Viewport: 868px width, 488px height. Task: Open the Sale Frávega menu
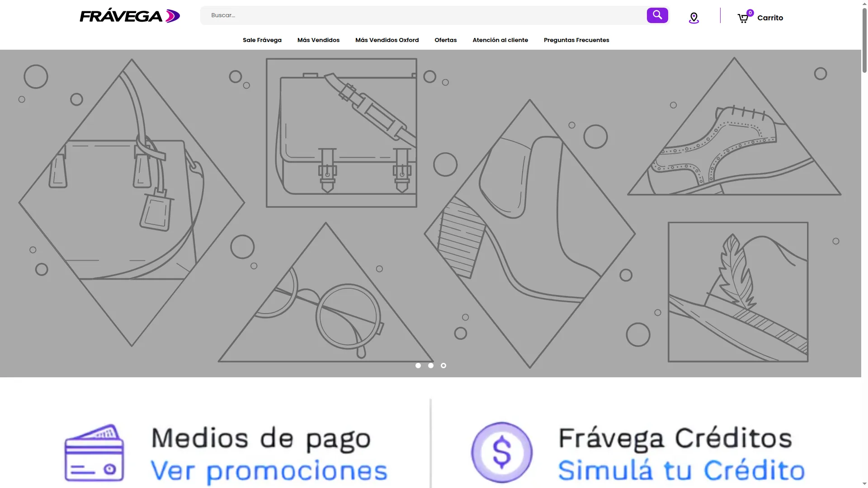262,40
